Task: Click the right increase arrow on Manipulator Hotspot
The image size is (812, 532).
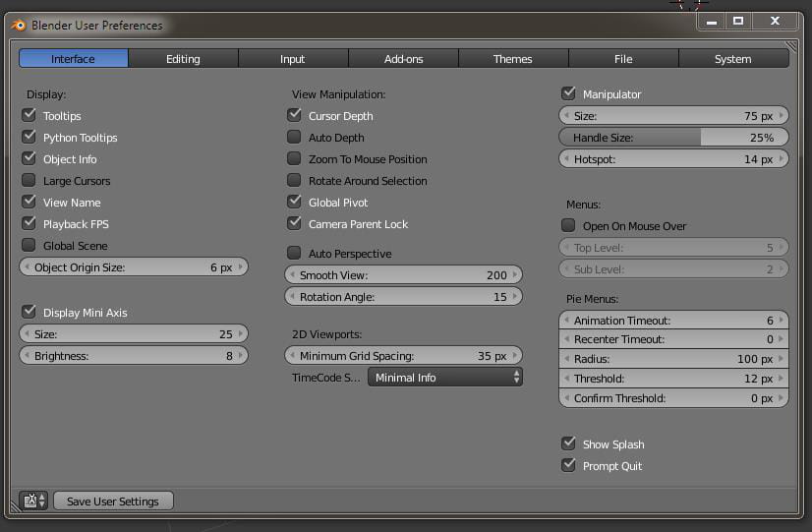Action: coord(782,158)
